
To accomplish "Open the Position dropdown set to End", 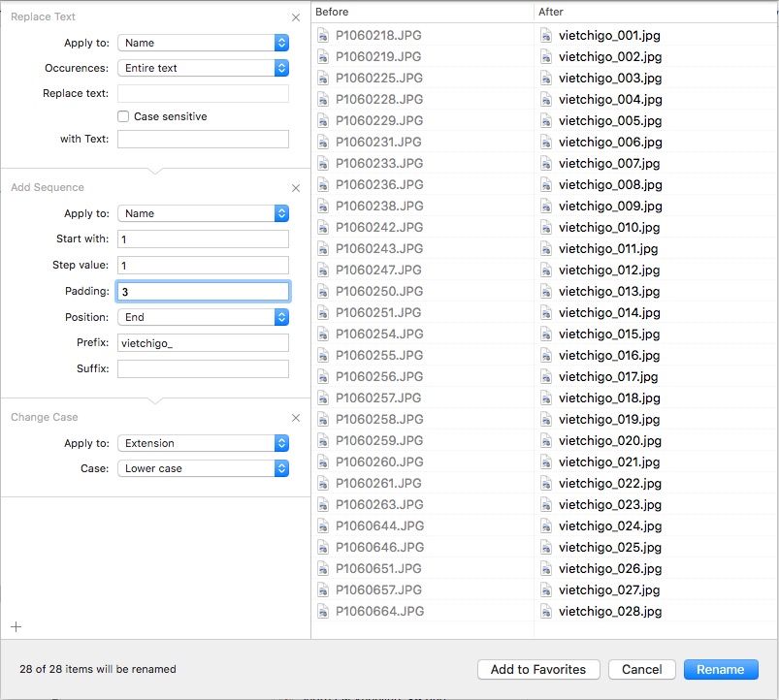I will click(203, 317).
